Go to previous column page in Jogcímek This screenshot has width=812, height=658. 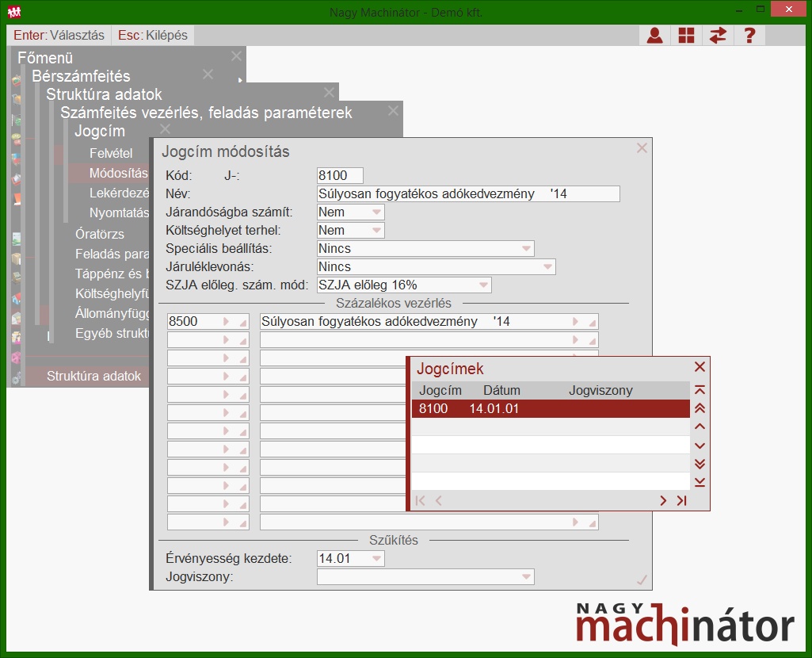click(x=439, y=500)
